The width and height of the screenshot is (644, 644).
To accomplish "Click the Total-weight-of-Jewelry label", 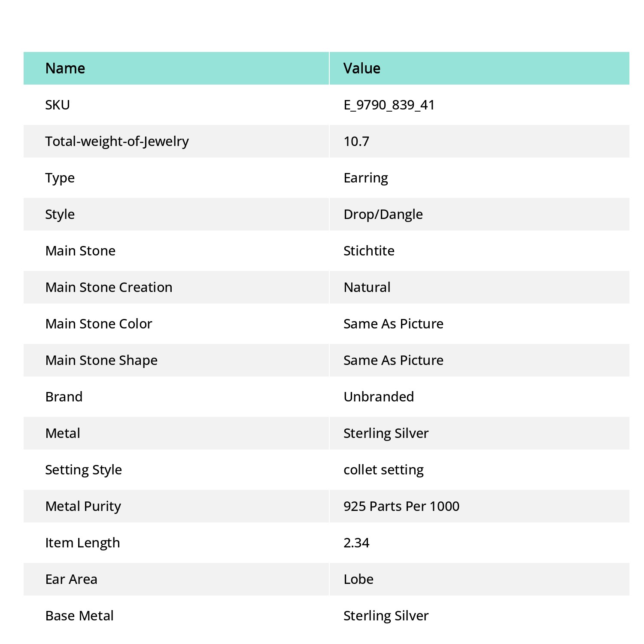I will [117, 141].
